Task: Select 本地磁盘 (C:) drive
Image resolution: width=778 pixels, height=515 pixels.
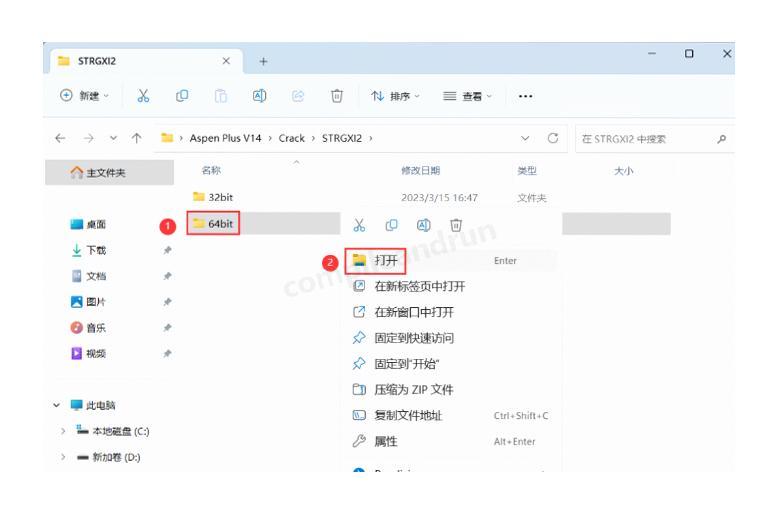Action: click(x=113, y=431)
